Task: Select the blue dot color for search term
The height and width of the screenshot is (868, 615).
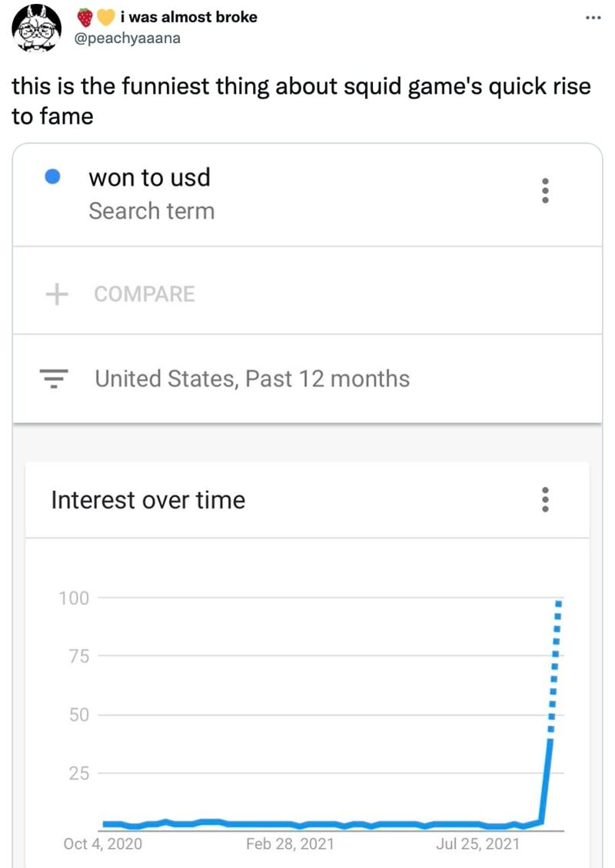Action: click(x=52, y=177)
